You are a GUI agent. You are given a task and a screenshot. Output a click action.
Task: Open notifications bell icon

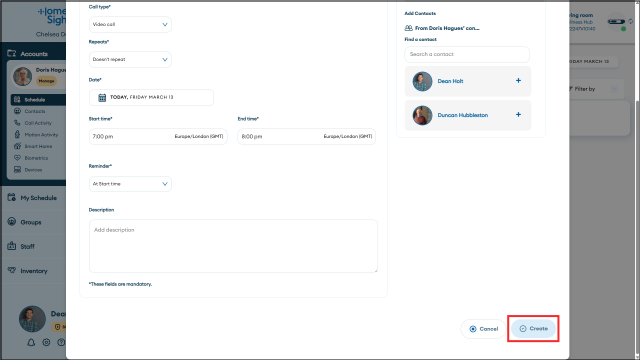point(31,342)
